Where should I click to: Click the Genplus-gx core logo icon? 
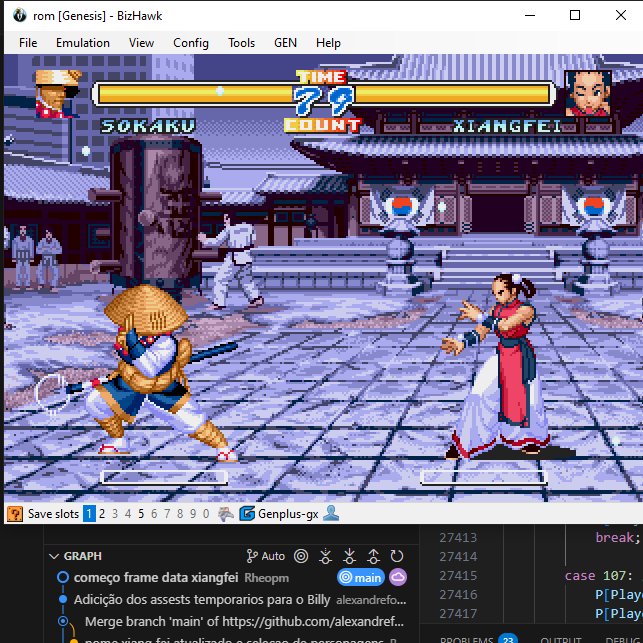pyautogui.click(x=247, y=514)
